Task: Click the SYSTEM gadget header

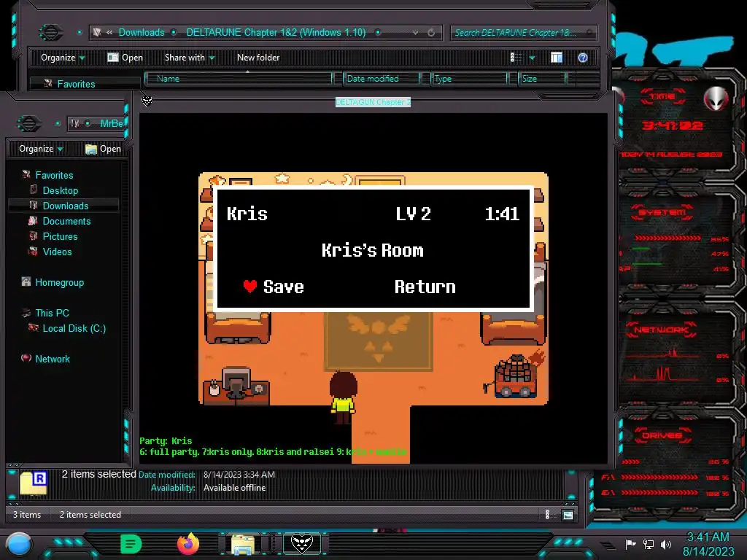Action: 662,212
